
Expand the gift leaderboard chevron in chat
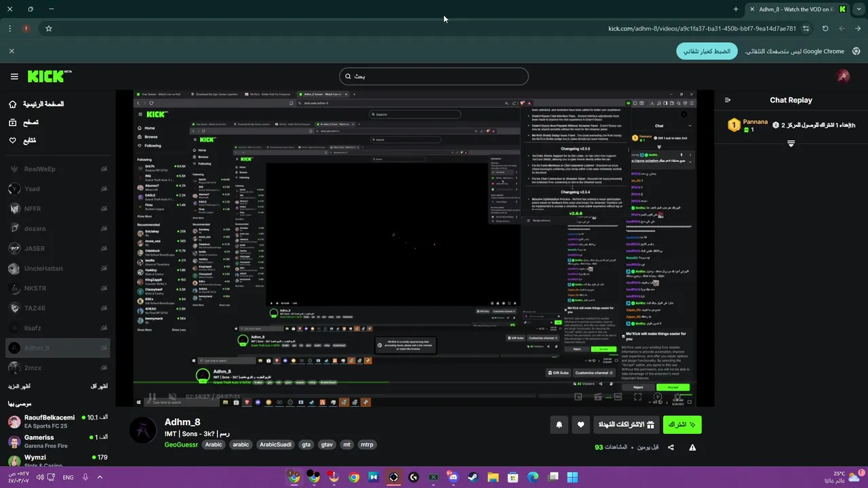(x=791, y=143)
